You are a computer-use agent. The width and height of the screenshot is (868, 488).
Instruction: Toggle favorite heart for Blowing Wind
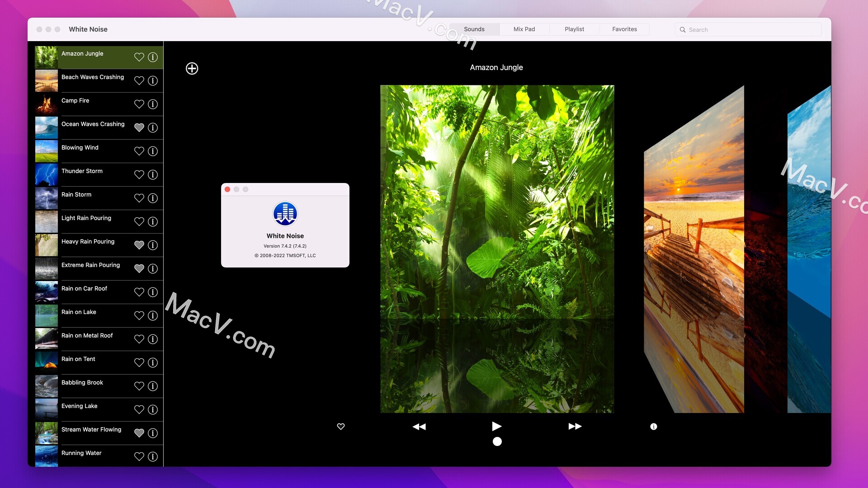pyautogui.click(x=139, y=151)
